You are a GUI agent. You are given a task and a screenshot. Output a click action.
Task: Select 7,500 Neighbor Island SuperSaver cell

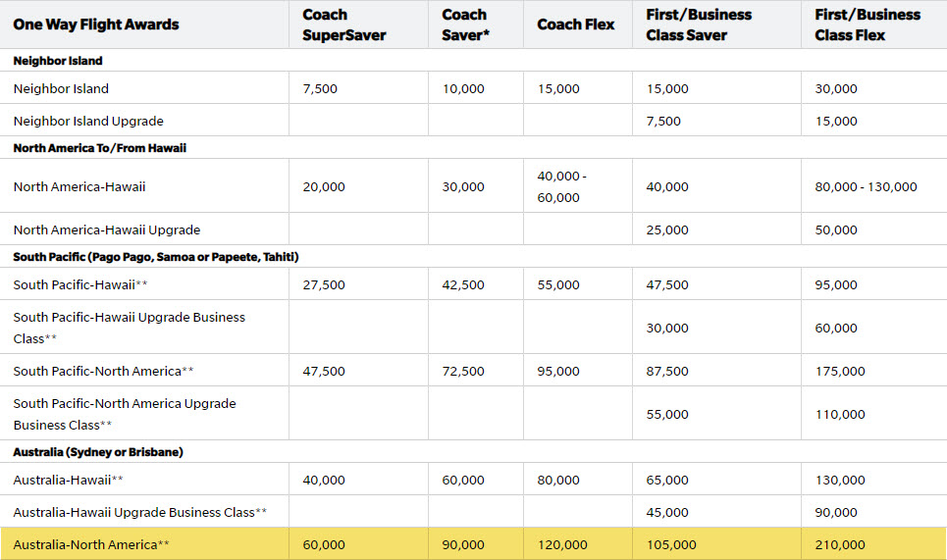(x=320, y=88)
